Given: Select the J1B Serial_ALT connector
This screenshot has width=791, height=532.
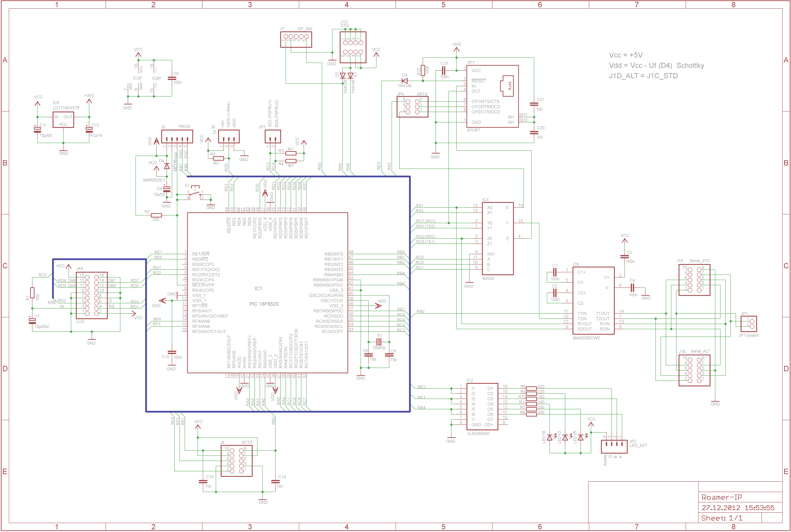Looking at the screenshot, I should tap(694, 370).
